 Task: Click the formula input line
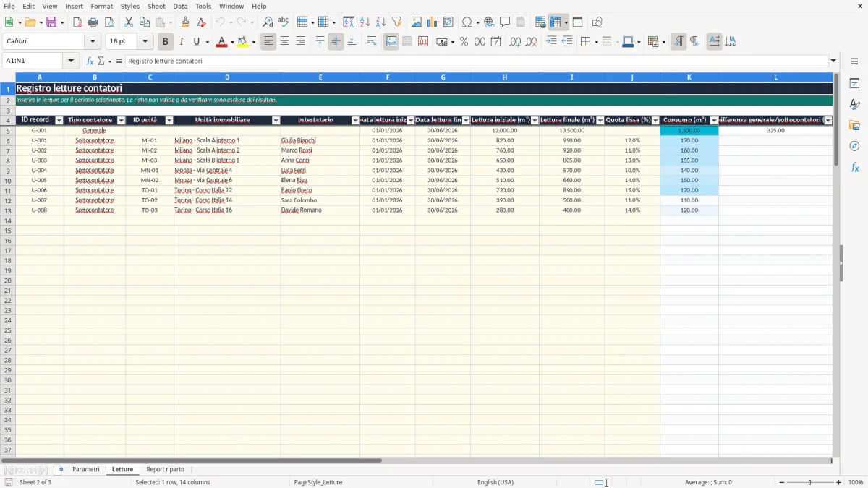coord(476,61)
